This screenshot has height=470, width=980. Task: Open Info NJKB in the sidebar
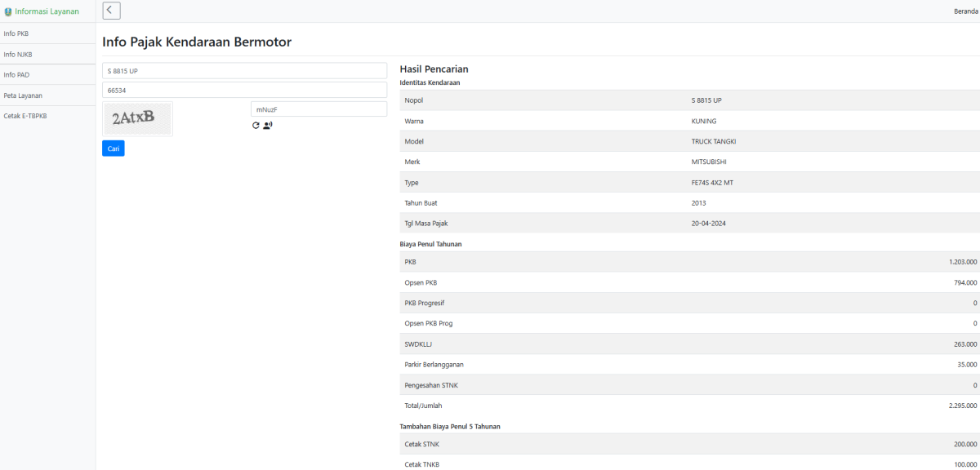tap(18, 55)
